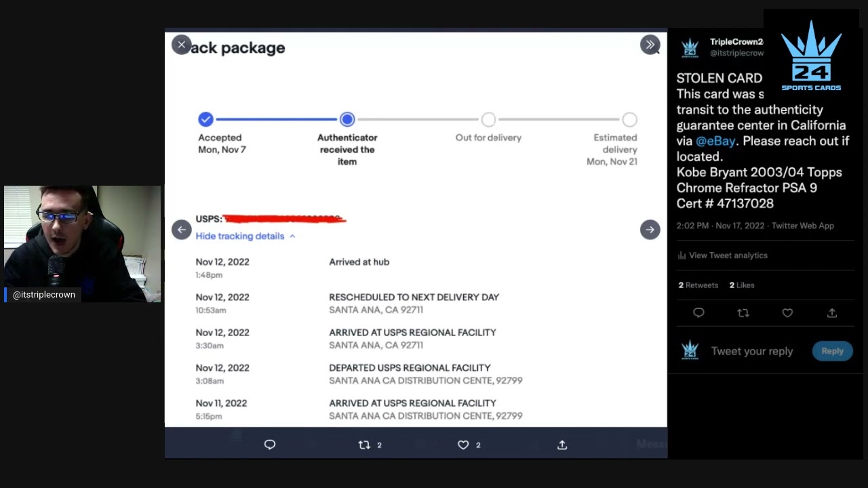The image size is (868, 488).
Task: Click the analytics bar chart icon
Action: click(682, 256)
